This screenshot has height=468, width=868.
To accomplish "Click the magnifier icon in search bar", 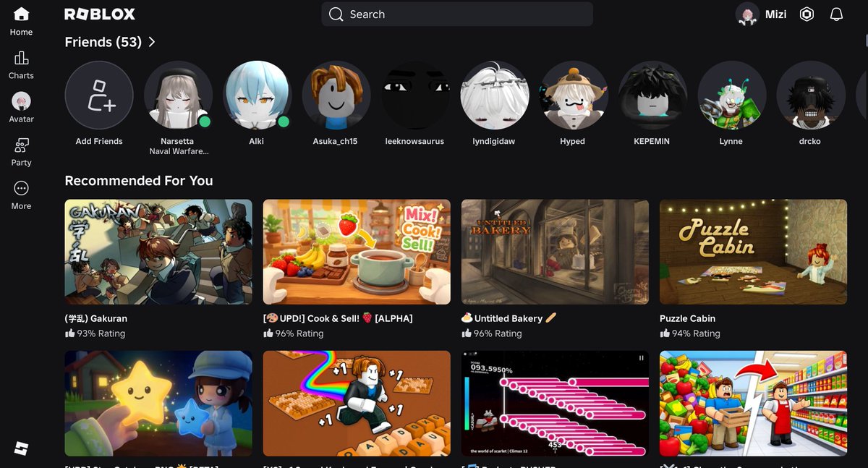I will [x=336, y=14].
